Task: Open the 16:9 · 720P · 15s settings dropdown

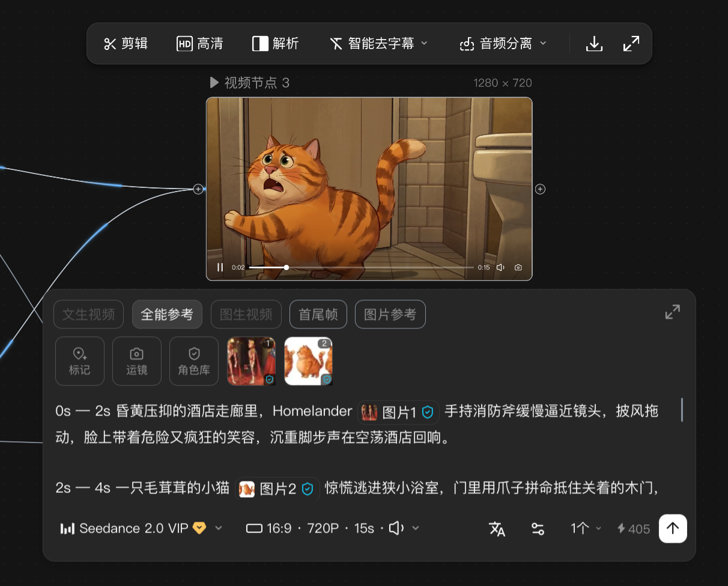Action: pyautogui.click(x=333, y=528)
